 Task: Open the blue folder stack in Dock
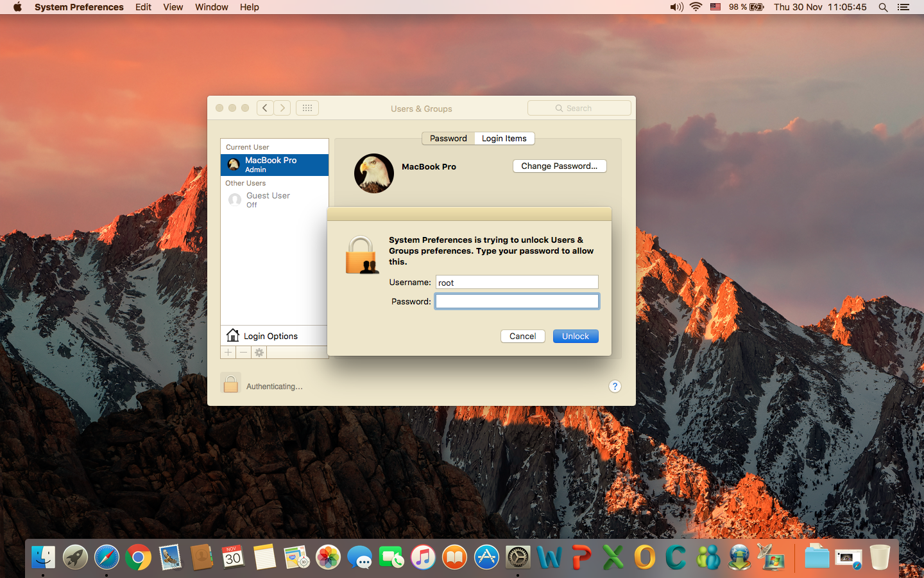817,557
